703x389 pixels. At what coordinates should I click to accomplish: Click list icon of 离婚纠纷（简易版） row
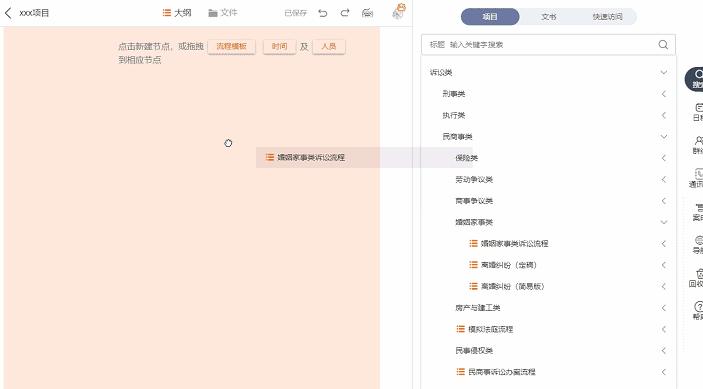[x=473, y=286]
